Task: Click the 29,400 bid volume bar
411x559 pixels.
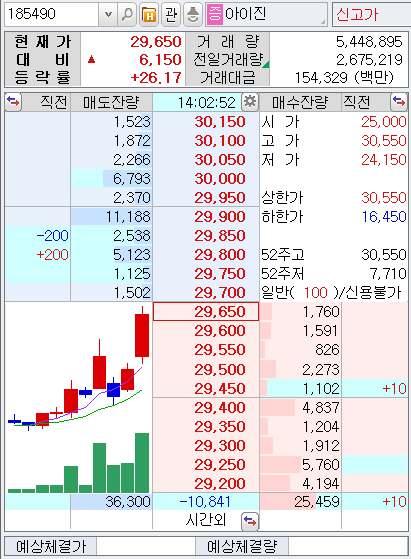Action: [x=278, y=407]
